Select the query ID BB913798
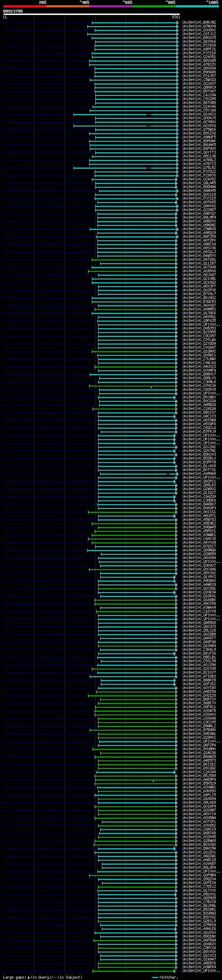Viewport: 222px width, 980px height. pos(13,11)
